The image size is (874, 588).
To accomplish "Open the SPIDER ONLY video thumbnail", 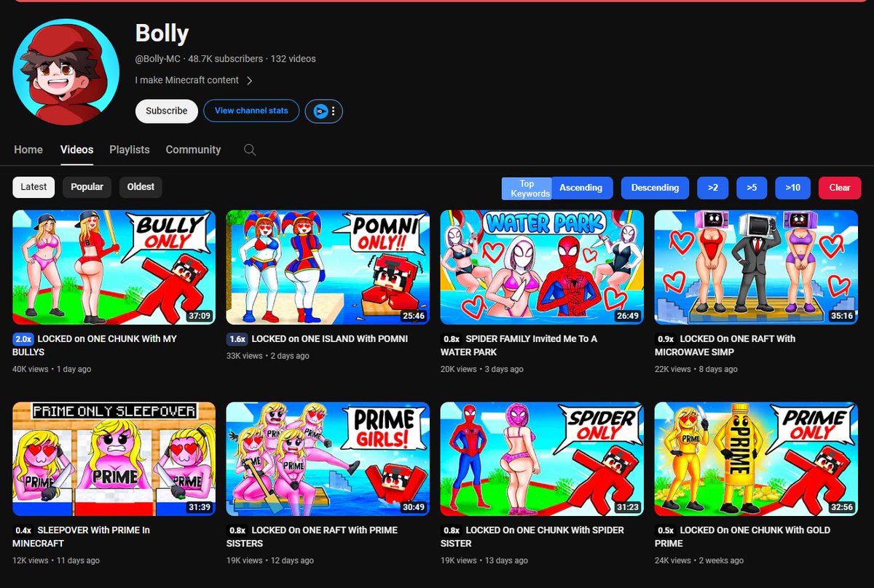I will [542, 459].
